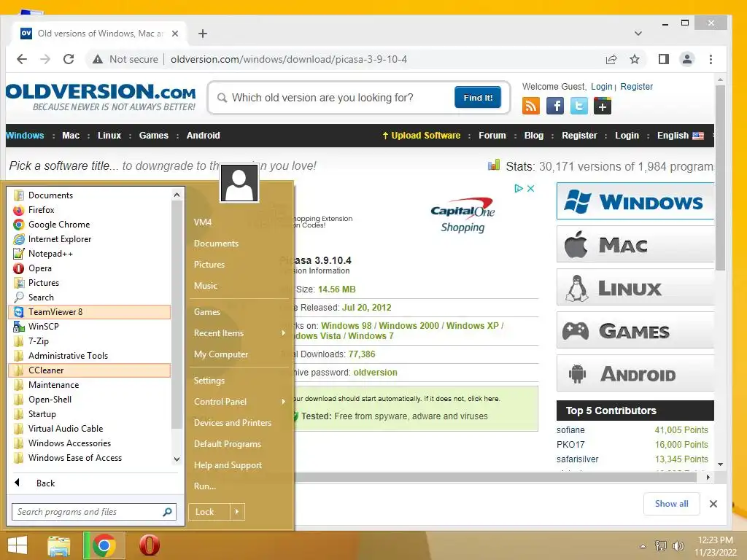Open Chrome profile avatar menu

coord(687,59)
